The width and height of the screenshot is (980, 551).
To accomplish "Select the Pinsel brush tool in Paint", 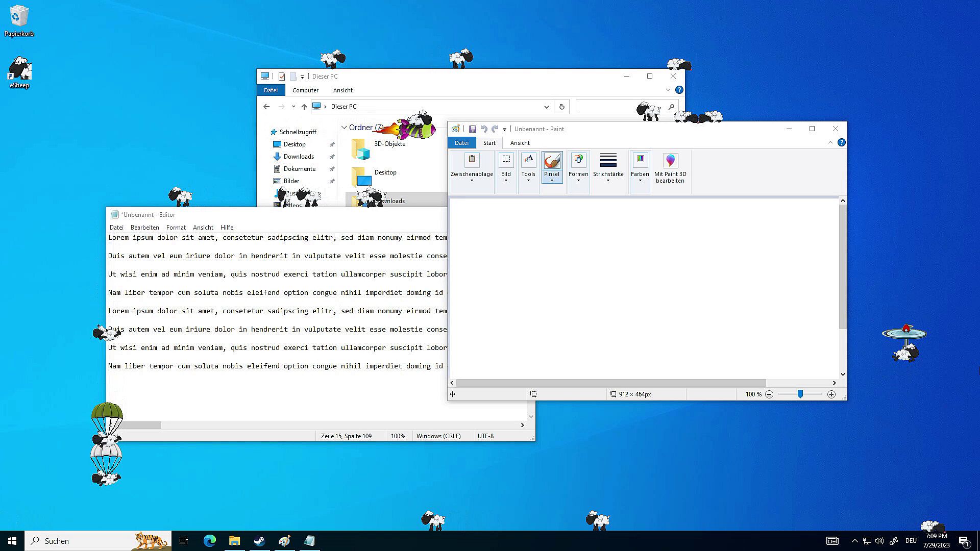I will click(x=552, y=161).
